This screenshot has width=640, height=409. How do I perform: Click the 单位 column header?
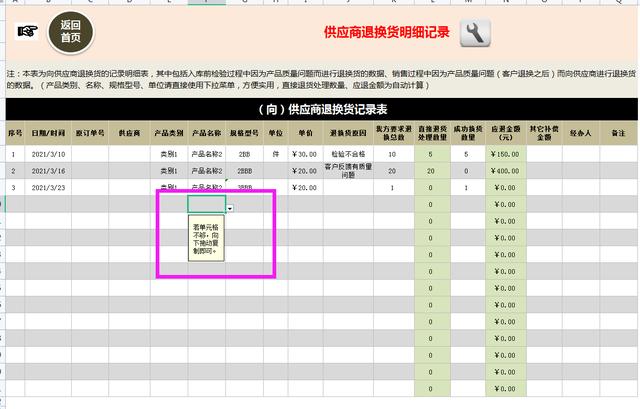coord(276,133)
